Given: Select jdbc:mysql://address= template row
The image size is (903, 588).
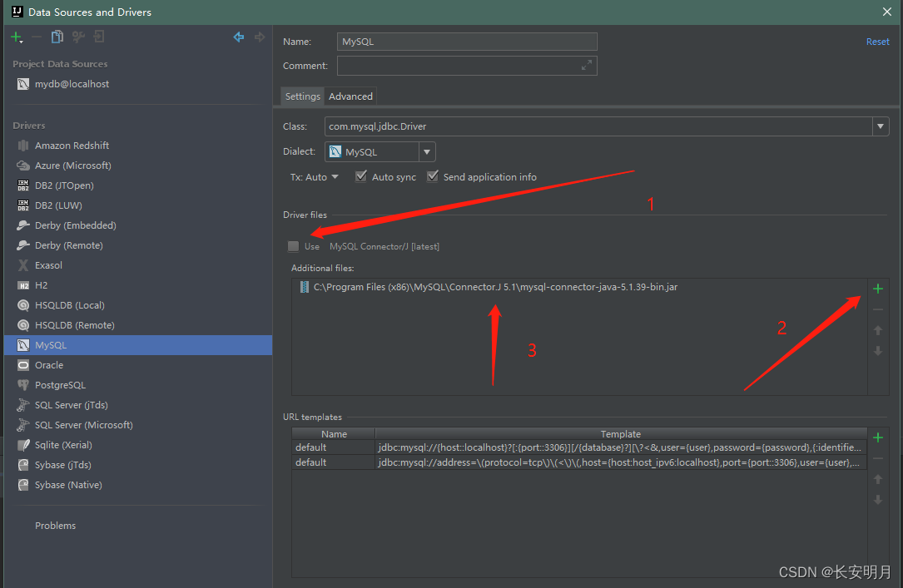Looking at the screenshot, I should (579, 462).
